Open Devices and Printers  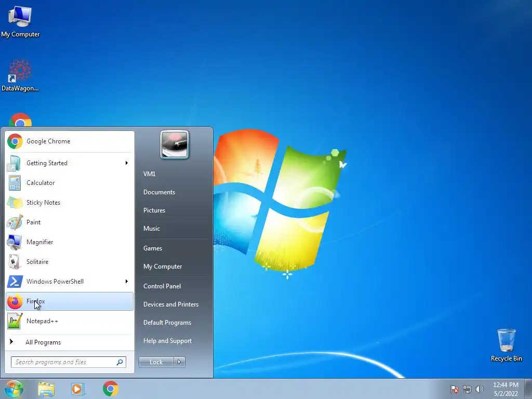point(170,304)
